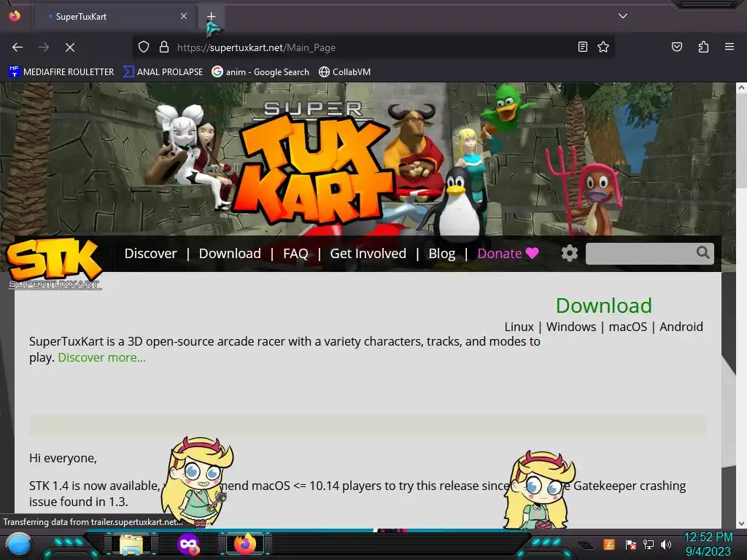This screenshot has width=747, height=560.
Task: Open a new browser tab
Action: pos(211,17)
